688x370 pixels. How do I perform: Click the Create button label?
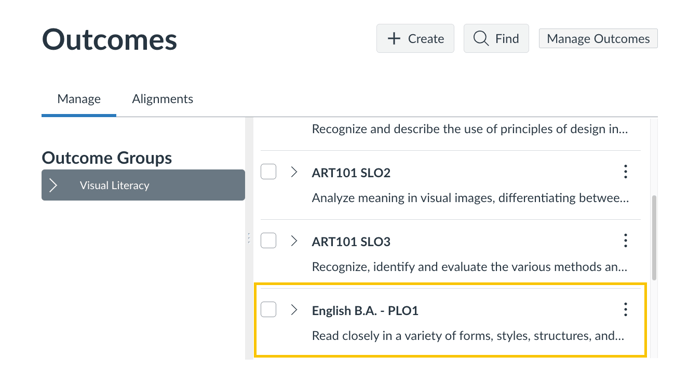[x=426, y=39]
